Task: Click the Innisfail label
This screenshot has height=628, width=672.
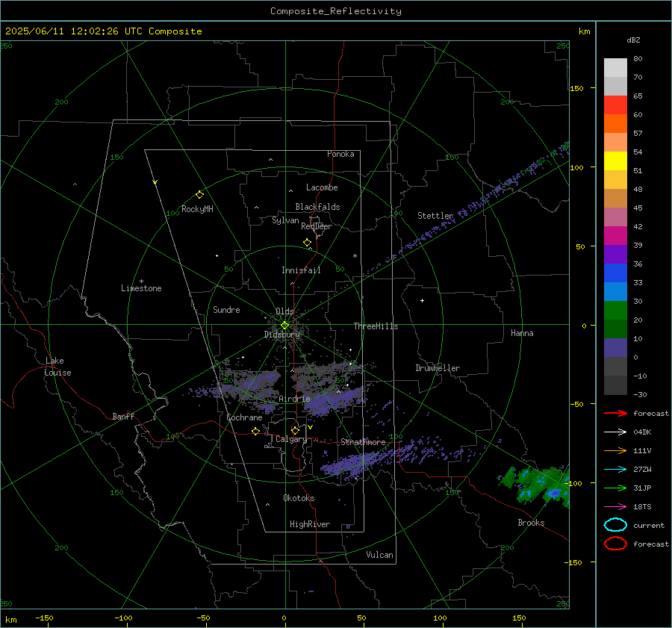Action: tap(301, 270)
